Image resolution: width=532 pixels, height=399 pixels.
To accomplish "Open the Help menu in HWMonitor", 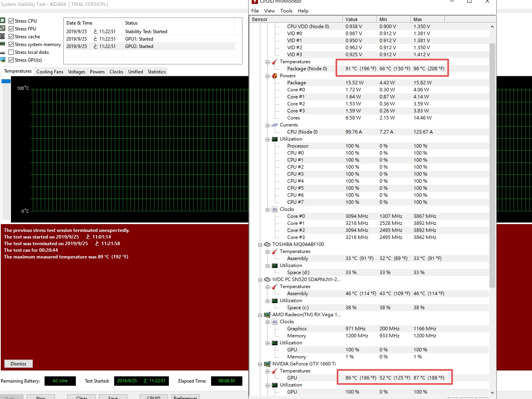I will click(303, 11).
